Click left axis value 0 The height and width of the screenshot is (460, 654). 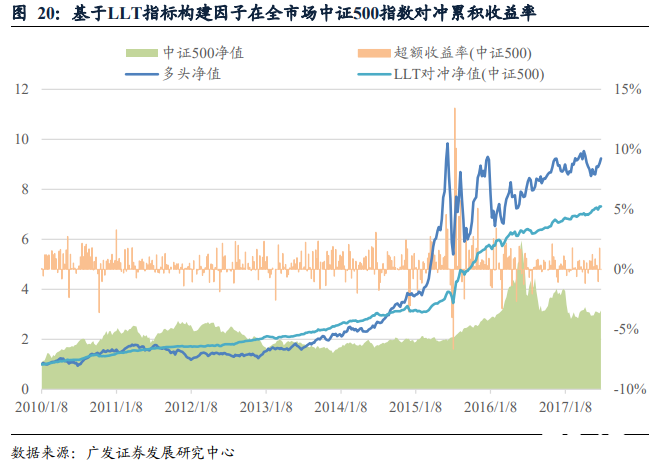pyautogui.click(x=25, y=389)
